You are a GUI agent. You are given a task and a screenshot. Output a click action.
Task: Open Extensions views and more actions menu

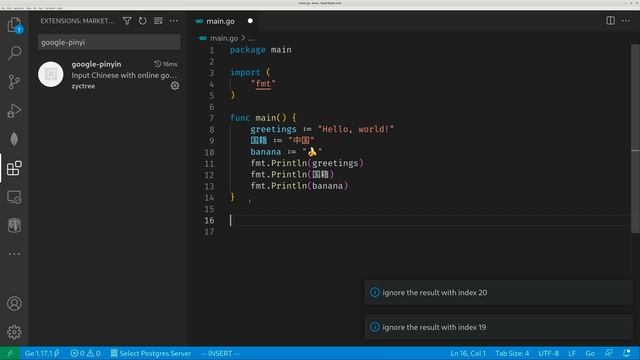[x=174, y=21]
